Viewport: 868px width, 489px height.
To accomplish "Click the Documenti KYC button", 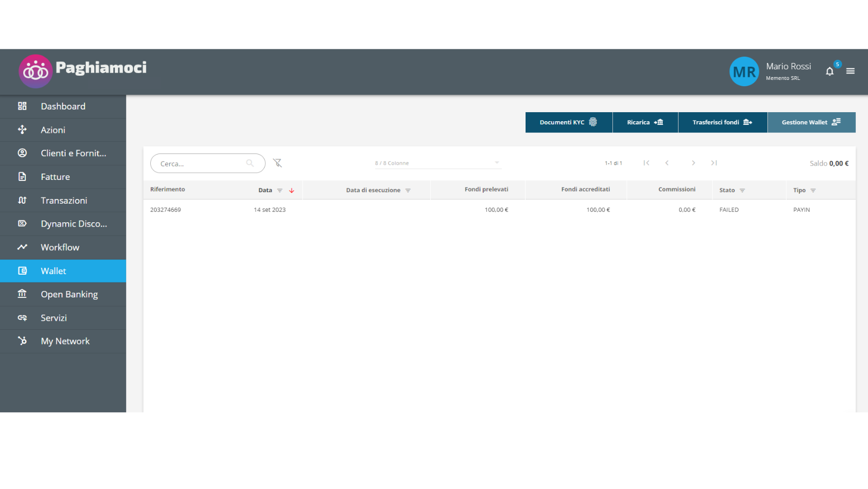I will pyautogui.click(x=568, y=122).
